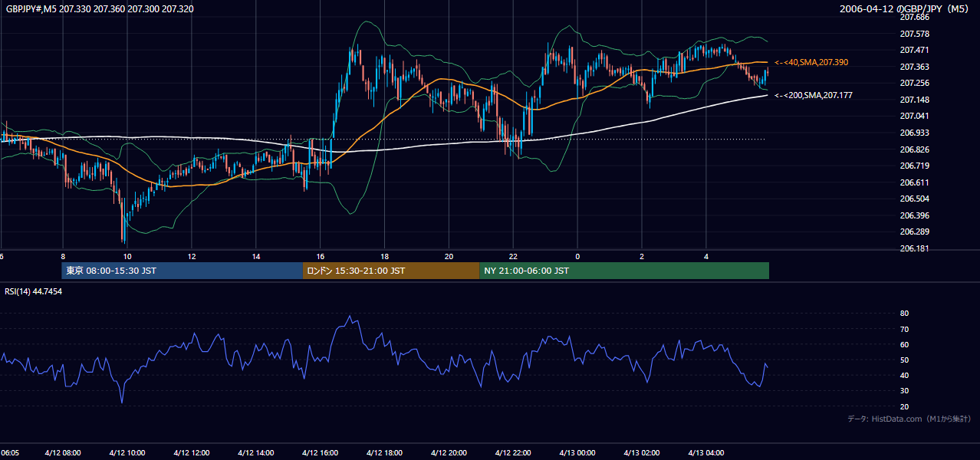Image resolution: width=980 pixels, height=460 pixels.
Task: Click the RSI(14) 44.7454 indicator label
Action: click(34, 291)
